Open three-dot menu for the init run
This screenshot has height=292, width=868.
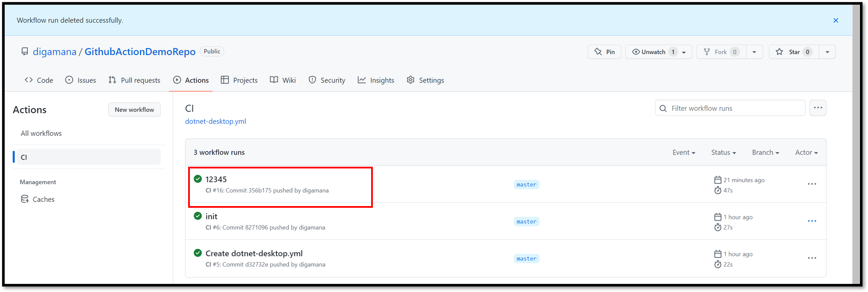point(812,221)
